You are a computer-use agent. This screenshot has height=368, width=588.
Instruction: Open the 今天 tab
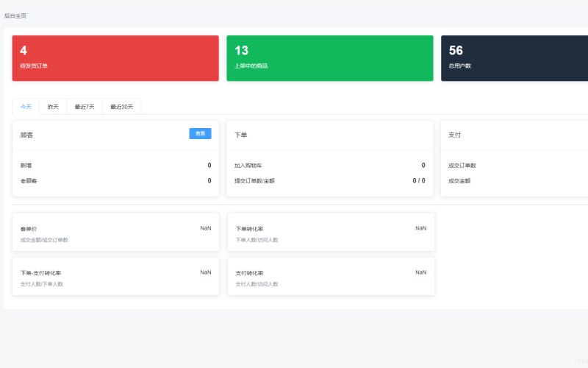pos(26,107)
